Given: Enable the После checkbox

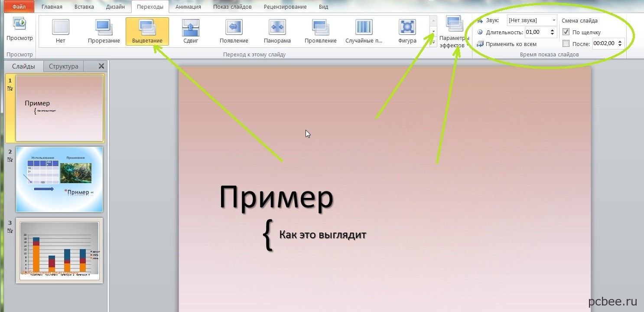Looking at the screenshot, I should tap(566, 43).
